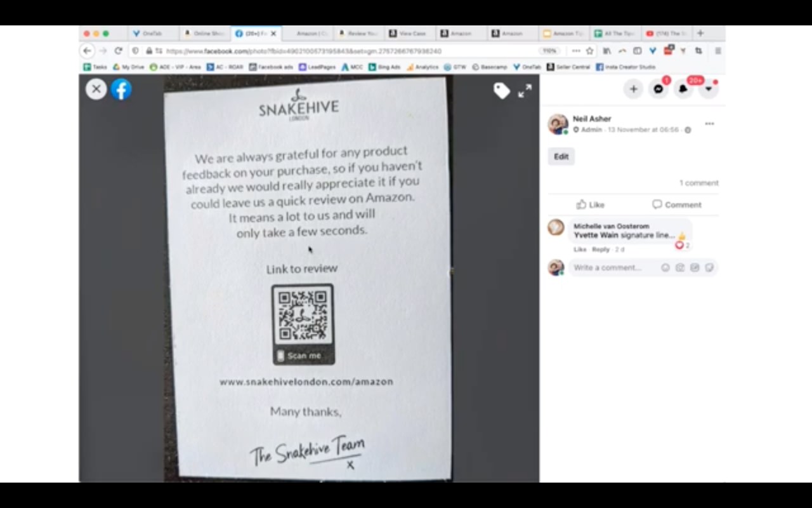Switch to the YouTube tab
This screenshot has width=812, height=508.
666,33
